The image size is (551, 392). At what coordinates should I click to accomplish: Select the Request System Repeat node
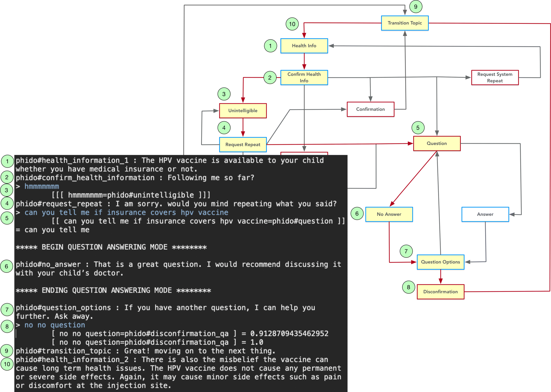(x=495, y=77)
